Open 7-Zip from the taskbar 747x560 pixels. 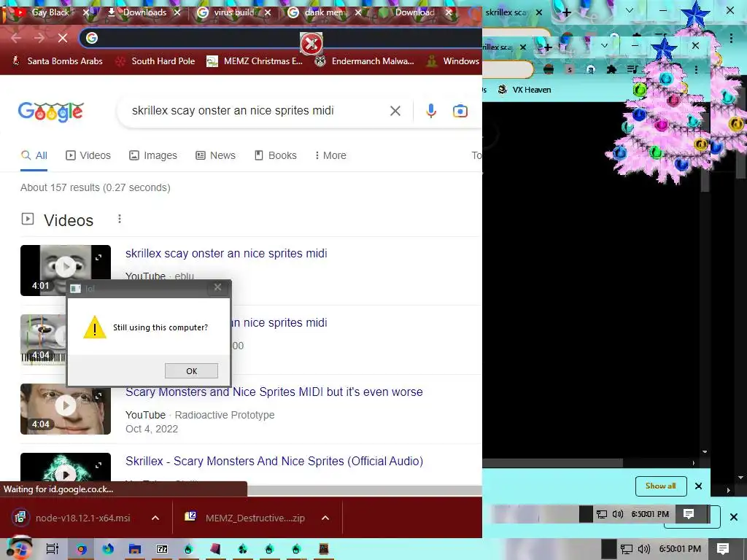(x=162, y=549)
